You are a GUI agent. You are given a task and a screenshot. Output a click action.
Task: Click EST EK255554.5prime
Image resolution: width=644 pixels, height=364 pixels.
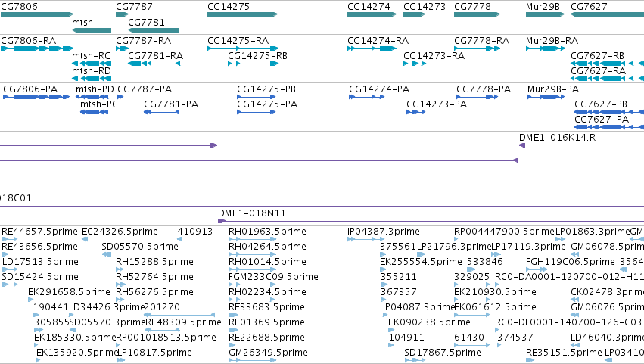tap(421, 262)
